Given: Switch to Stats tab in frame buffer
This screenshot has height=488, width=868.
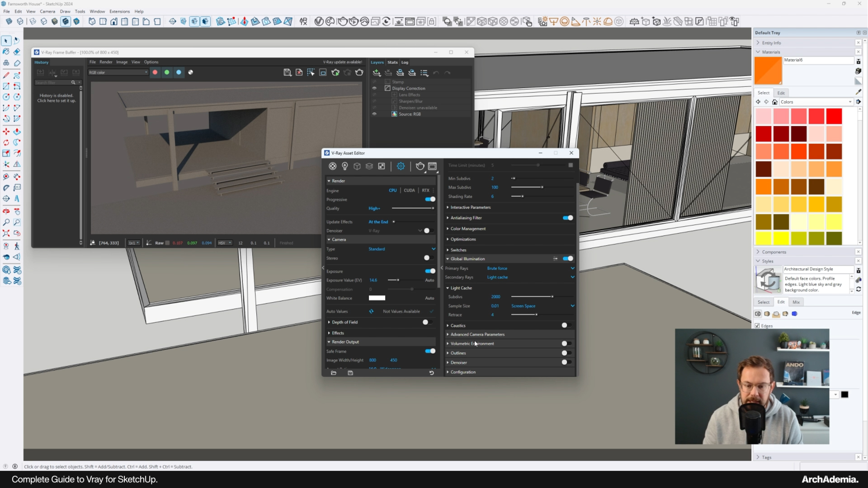Looking at the screenshot, I should (392, 62).
